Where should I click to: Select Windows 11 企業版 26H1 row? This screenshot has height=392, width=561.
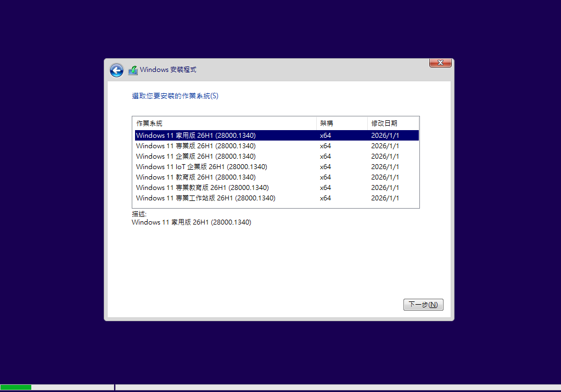coord(277,156)
